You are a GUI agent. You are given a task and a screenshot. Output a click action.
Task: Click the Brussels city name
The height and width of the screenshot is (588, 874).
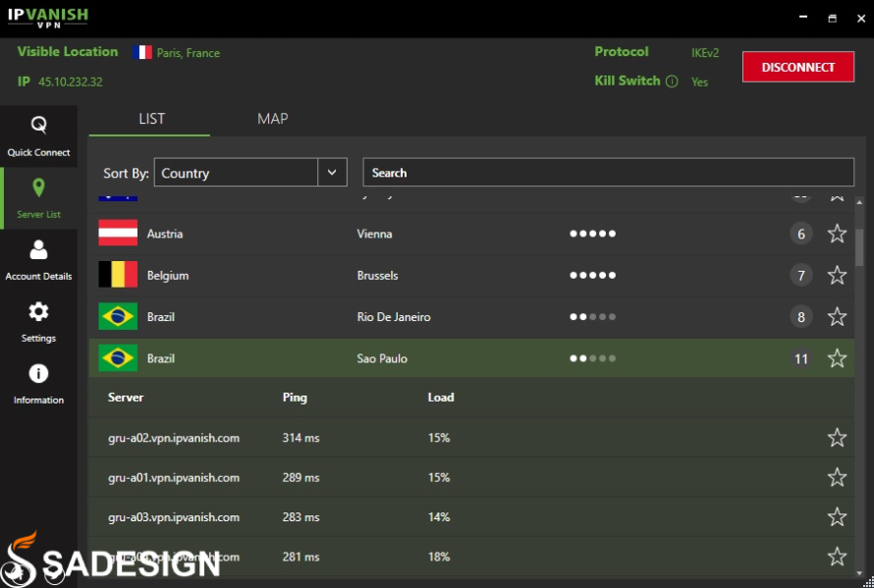377,275
